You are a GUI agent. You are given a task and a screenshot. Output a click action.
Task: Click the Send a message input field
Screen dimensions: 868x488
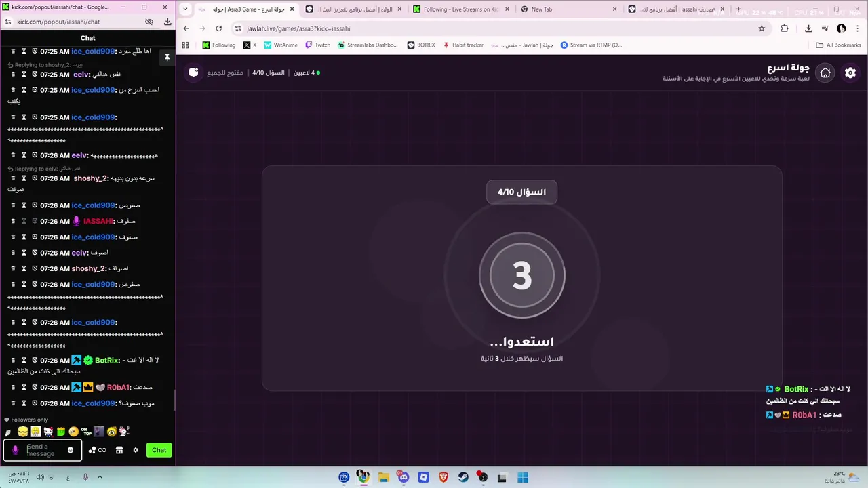coord(43,450)
